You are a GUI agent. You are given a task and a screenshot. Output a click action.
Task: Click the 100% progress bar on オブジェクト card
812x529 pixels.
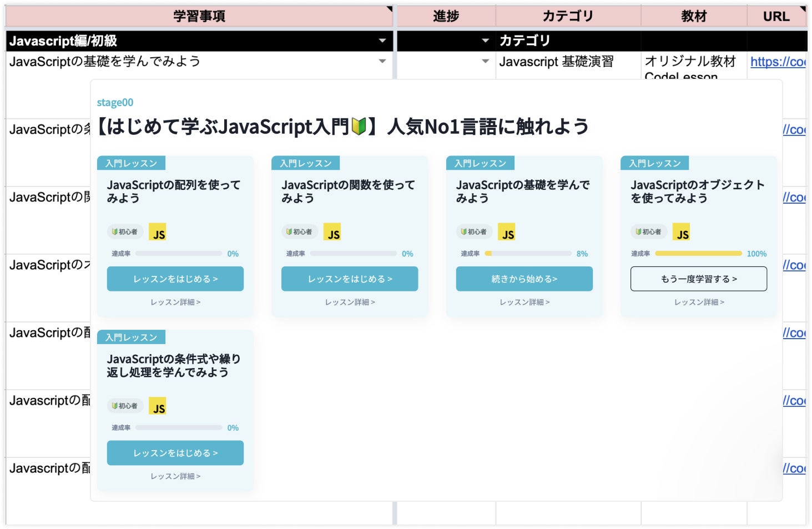tap(698, 254)
